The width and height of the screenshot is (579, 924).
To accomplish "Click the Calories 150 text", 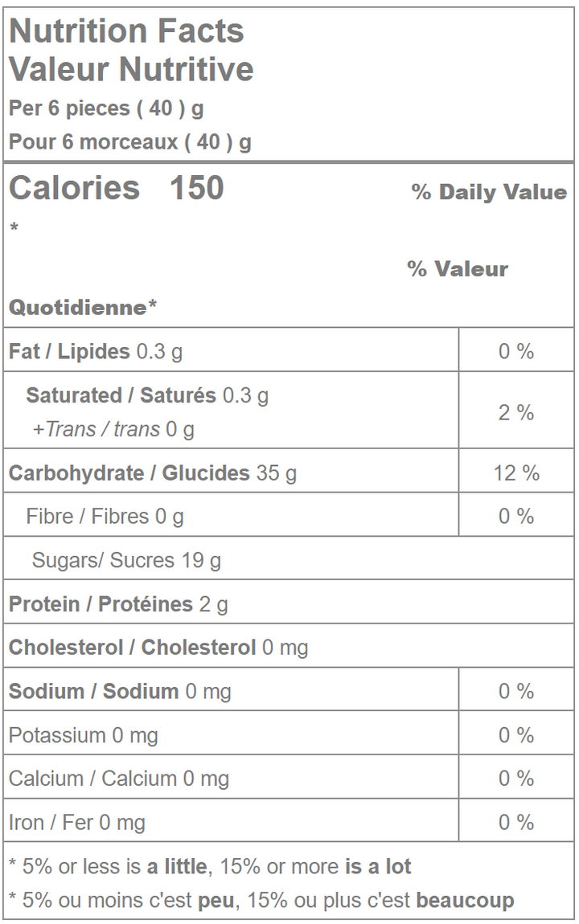I will click(x=117, y=188).
